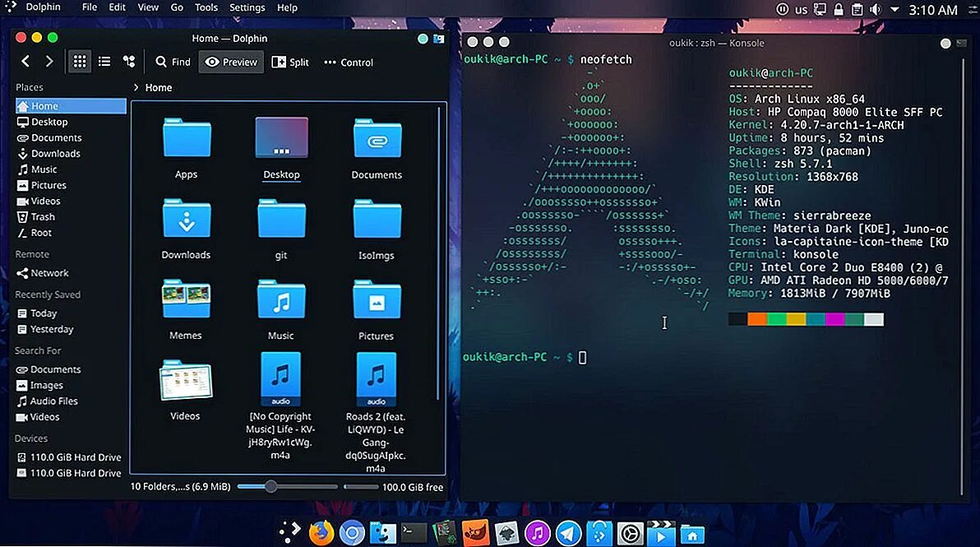Open Find in Dolphin toolbar
Image resolution: width=980 pixels, height=547 pixels.
173,62
